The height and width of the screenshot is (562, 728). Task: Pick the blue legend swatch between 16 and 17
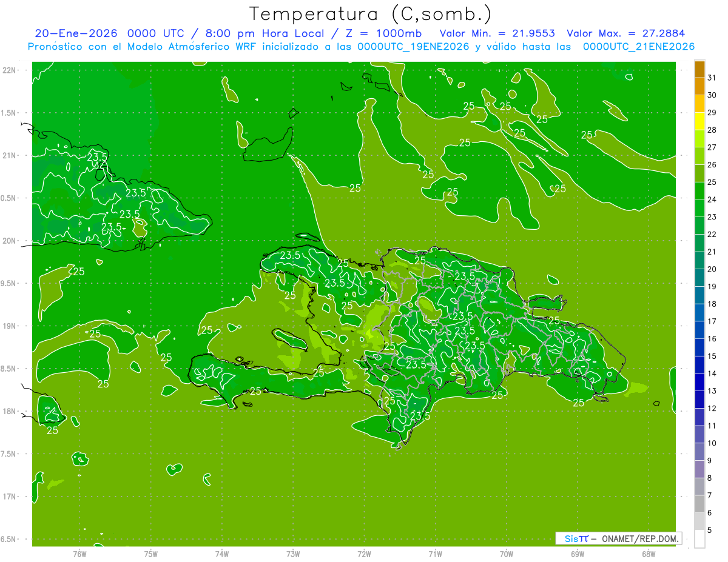point(700,330)
